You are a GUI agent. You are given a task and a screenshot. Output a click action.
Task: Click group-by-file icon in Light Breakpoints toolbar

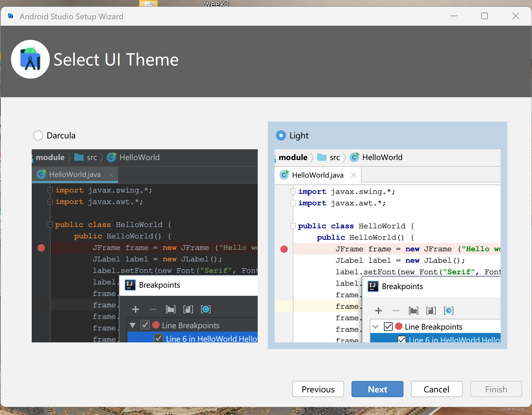point(431,311)
